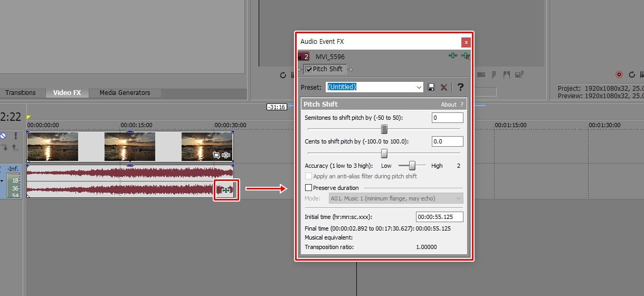Click the Plug-In Chain button in the FX window
Viewport: 644px width, 296px height.
(x=453, y=56)
